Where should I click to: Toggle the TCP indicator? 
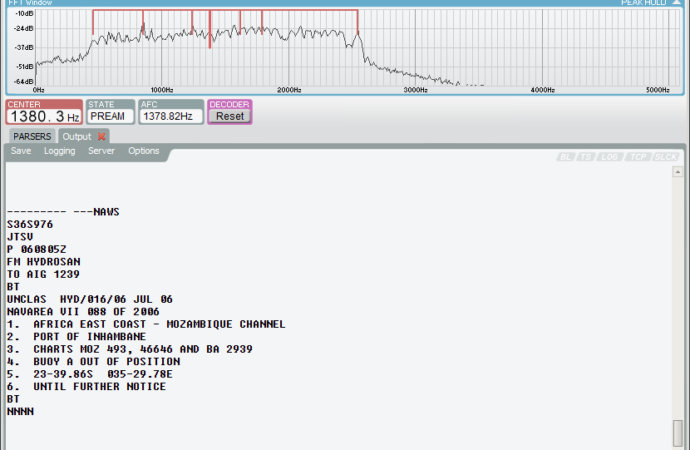(x=638, y=157)
